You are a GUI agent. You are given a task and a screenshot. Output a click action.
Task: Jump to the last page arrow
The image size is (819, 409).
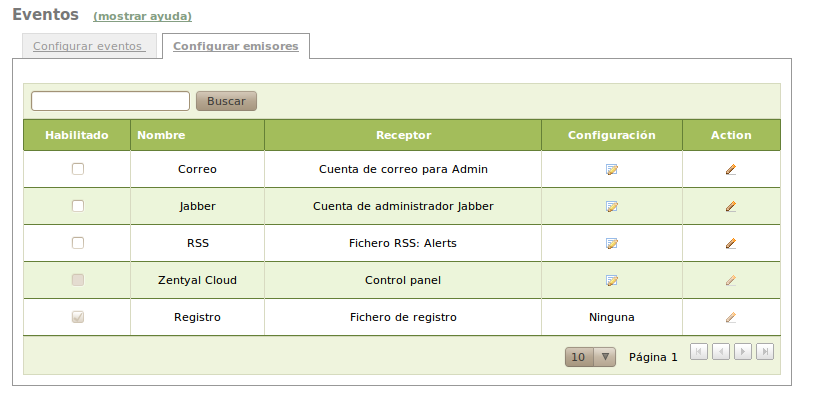765,351
